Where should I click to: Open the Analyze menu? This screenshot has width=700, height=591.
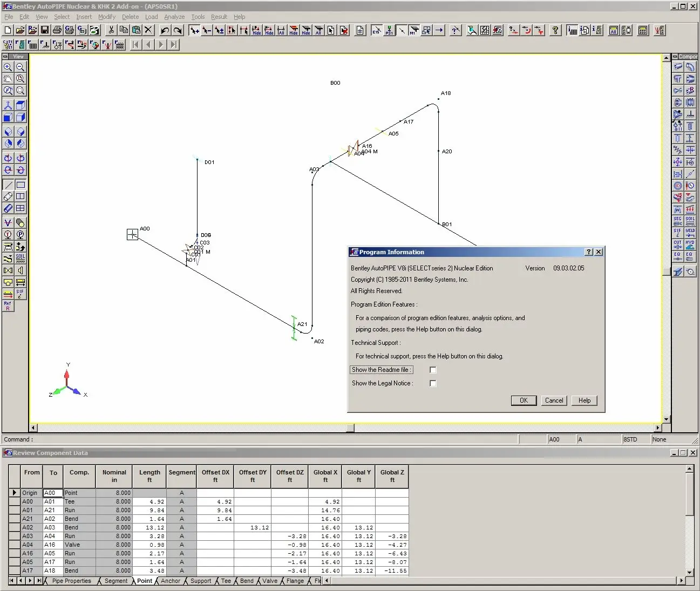tap(174, 17)
